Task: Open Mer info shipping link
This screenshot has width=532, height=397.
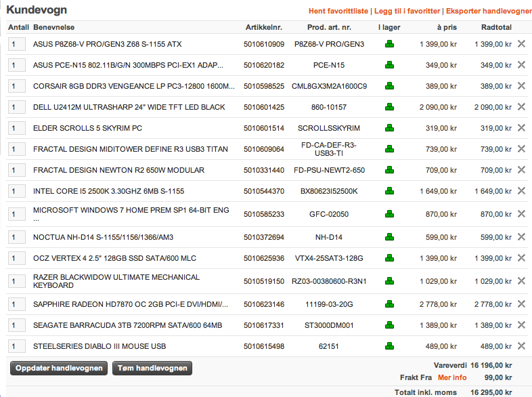Action: pos(452,377)
